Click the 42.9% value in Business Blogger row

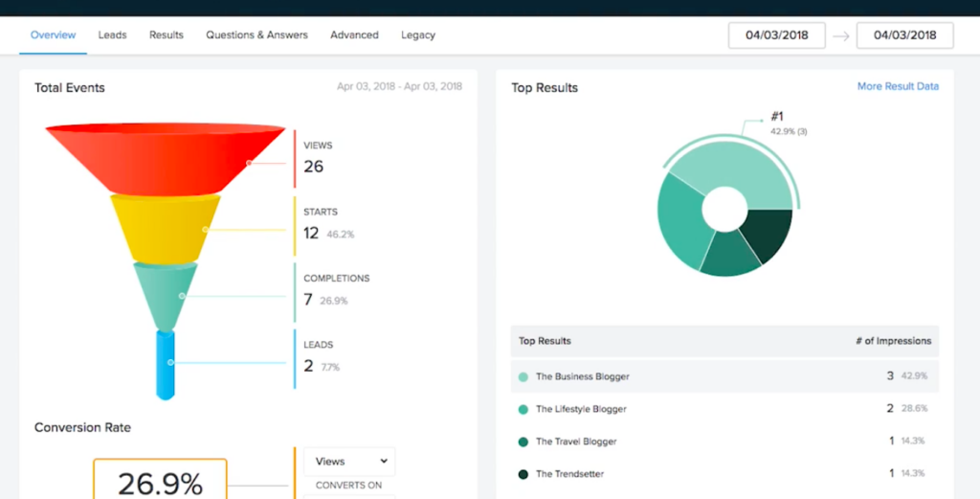coord(914,376)
